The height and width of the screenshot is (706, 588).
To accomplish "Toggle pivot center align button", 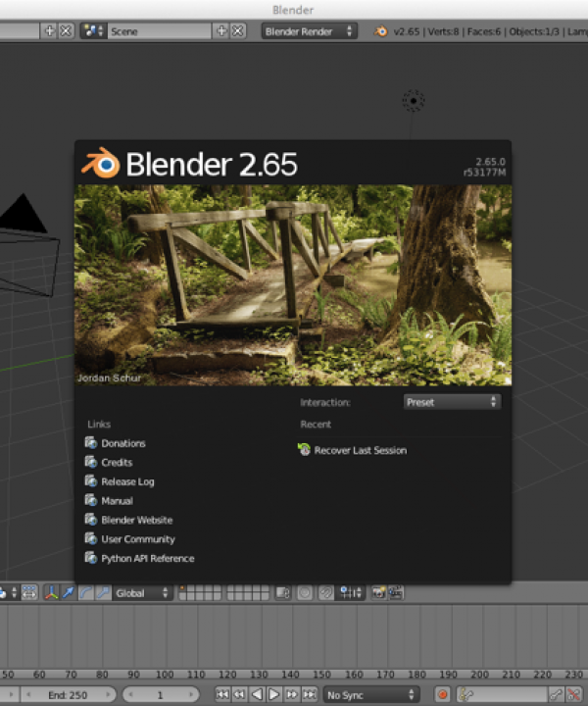I will point(29,592).
